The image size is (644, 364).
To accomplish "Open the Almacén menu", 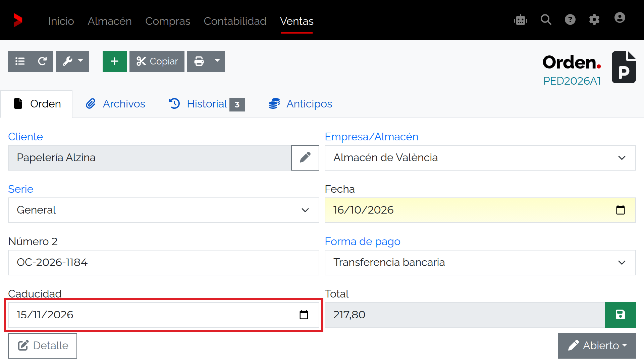I will click(x=110, y=21).
